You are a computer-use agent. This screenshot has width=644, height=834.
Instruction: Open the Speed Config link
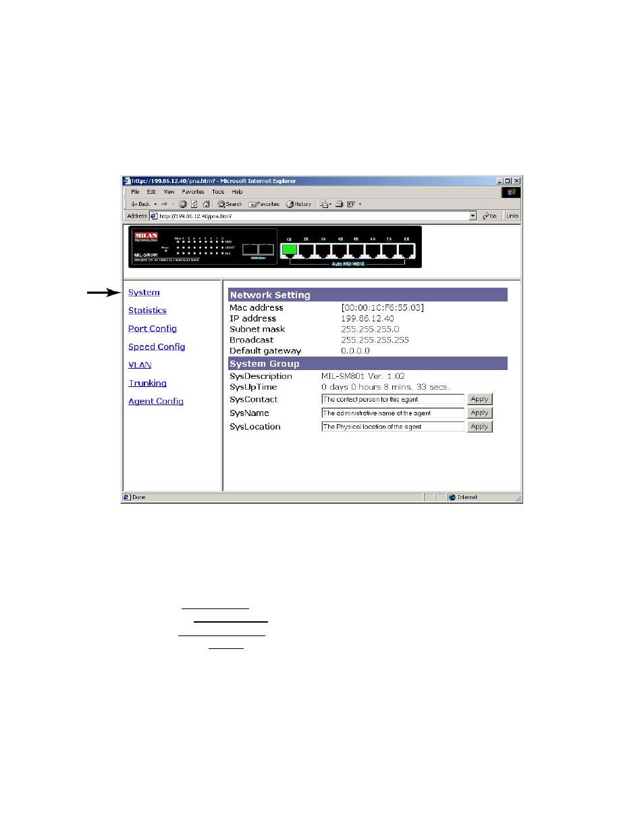[x=157, y=347]
